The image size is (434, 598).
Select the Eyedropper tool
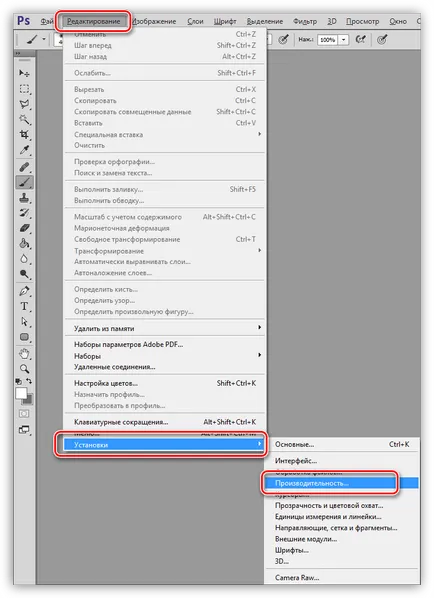24,150
